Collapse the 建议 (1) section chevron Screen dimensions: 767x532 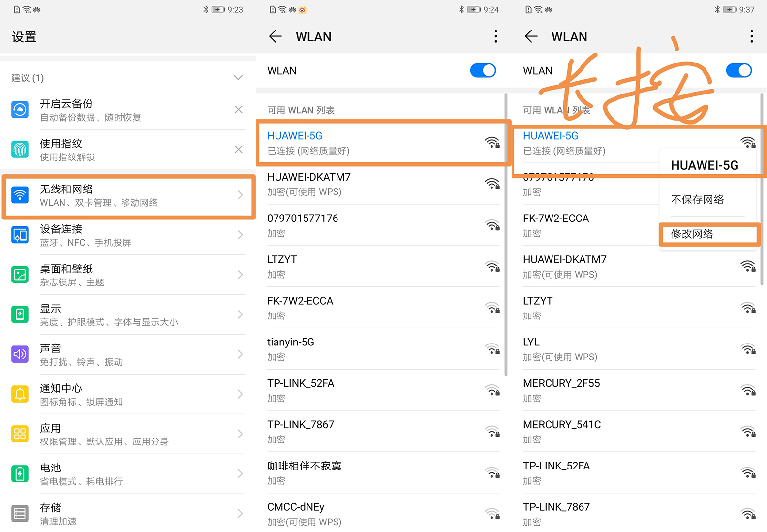(x=239, y=77)
